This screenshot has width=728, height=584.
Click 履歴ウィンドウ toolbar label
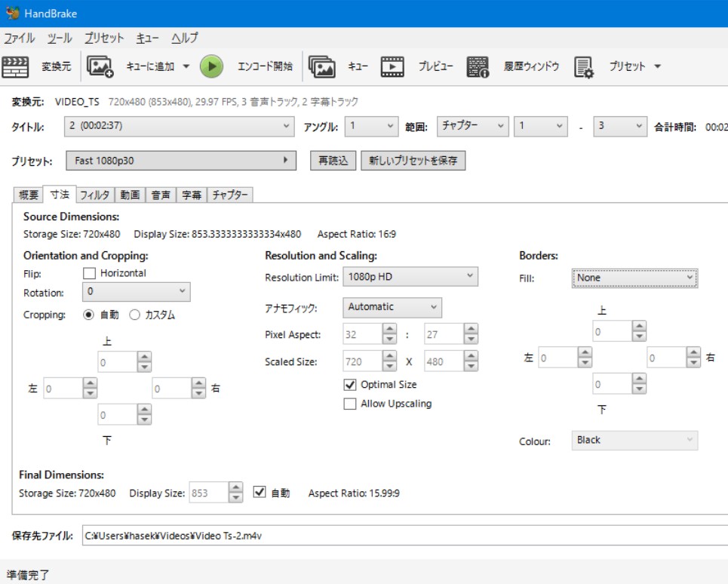click(x=532, y=66)
